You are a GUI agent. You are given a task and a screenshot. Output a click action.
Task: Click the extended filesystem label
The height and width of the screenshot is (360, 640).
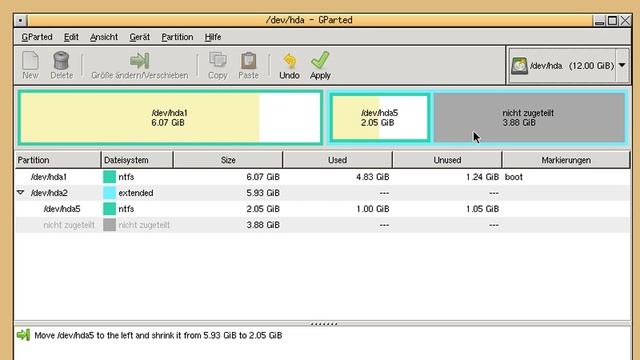[x=136, y=193]
